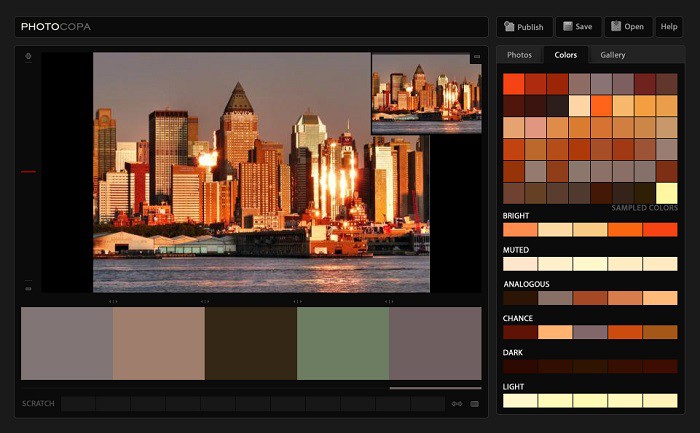Viewport: 700px width, 433px height.
Task: Pick the pale yellow sampled color swatch
Action: click(x=666, y=193)
